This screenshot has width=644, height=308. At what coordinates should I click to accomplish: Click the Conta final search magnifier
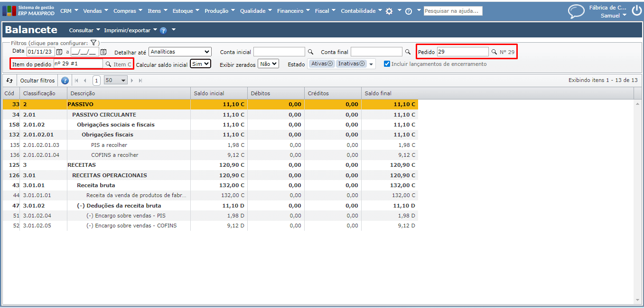[408, 52]
